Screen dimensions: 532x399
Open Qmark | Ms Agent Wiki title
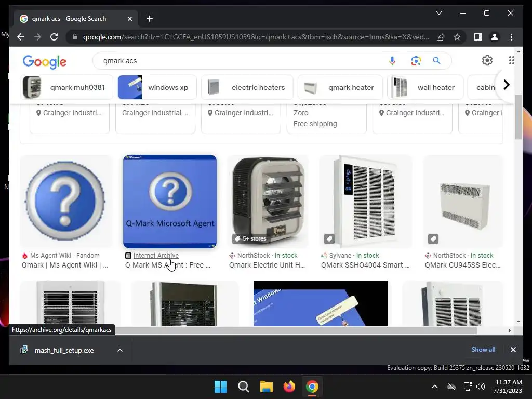coord(65,265)
